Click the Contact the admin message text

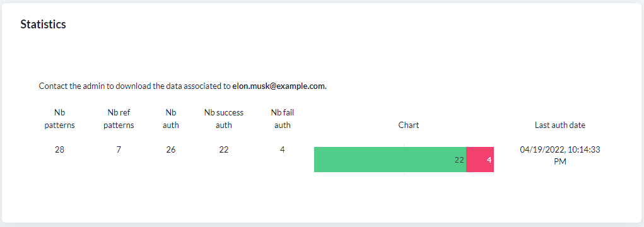183,86
